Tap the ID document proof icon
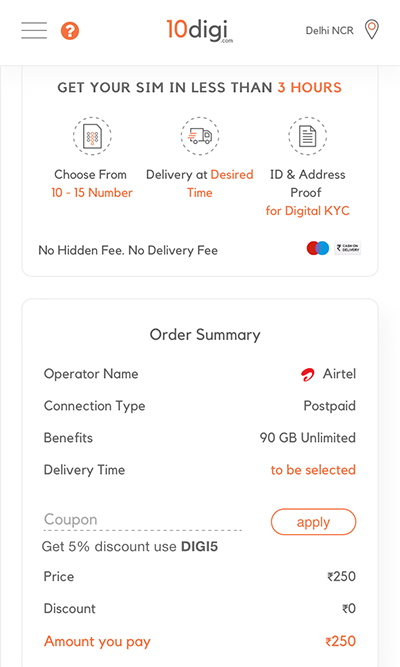 pos(308,136)
